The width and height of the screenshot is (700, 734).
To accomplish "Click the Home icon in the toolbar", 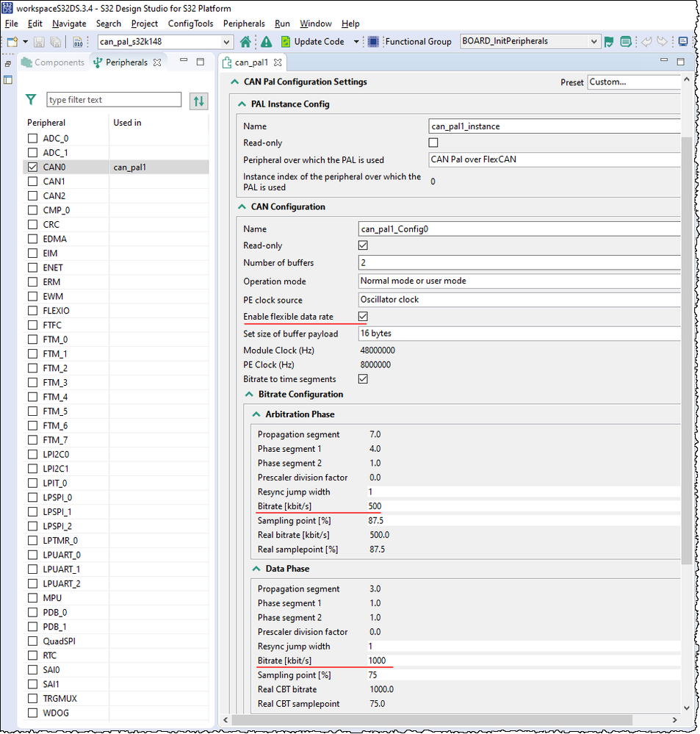I will click(246, 41).
